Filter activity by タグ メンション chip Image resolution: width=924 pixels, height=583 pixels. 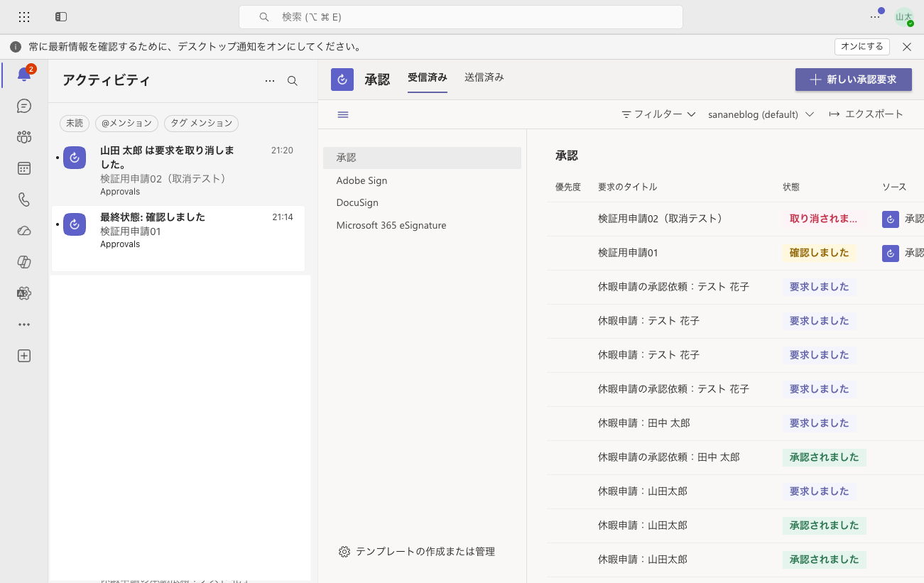tap(201, 123)
